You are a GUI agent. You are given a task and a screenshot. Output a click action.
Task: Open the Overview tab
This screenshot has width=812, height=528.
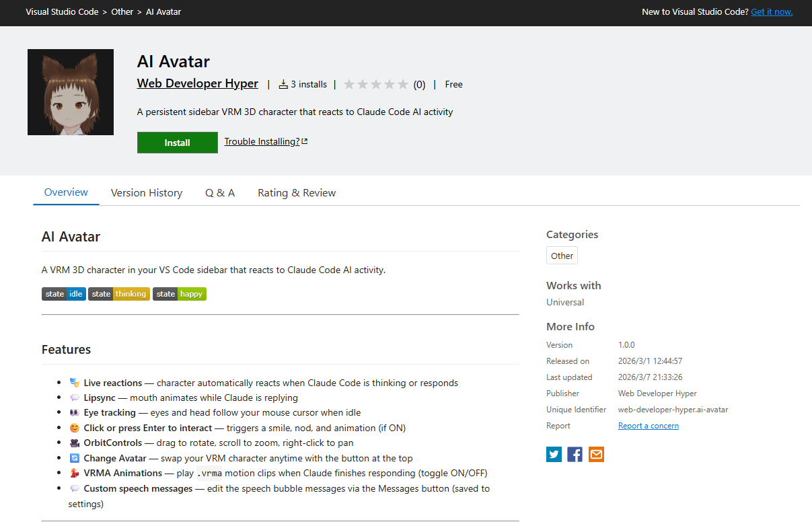pos(66,192)
